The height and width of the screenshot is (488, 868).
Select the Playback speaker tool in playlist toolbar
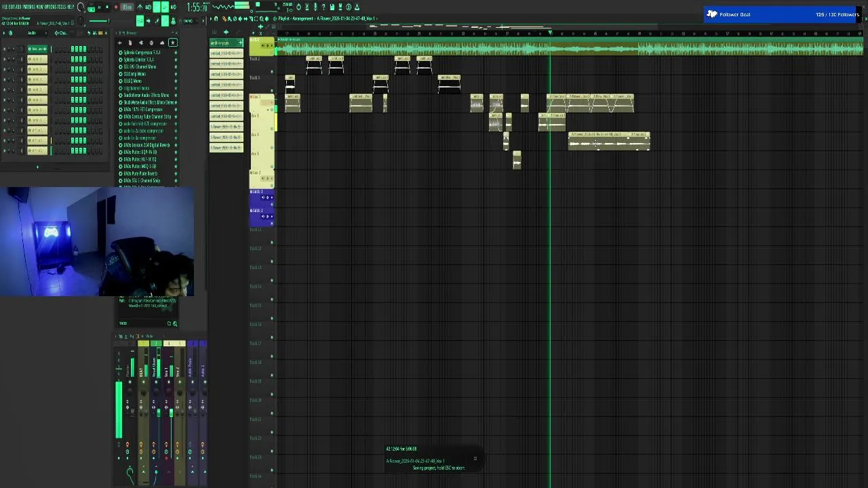point(267,18)
